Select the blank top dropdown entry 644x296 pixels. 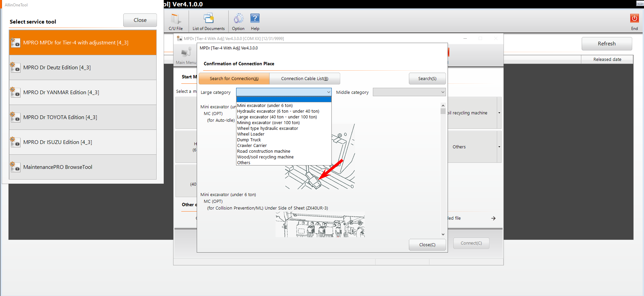click(284, 100)
